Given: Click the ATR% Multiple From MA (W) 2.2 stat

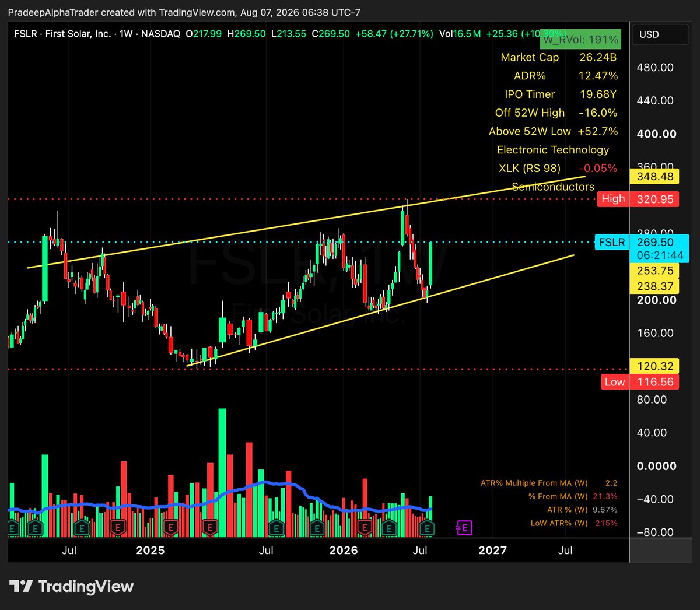Looking at the screenshot, I should [x=549, y=483].
